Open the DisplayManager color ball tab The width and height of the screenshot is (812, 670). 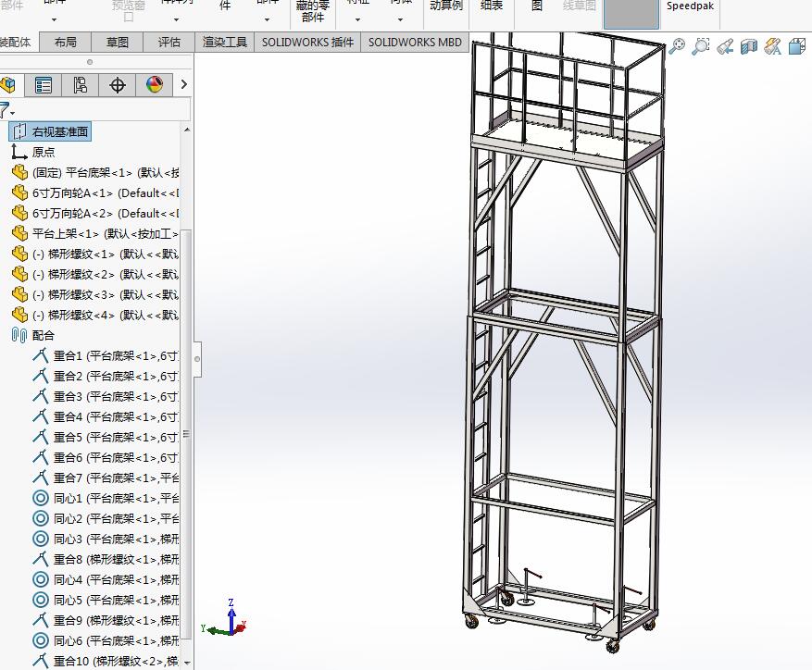(155, 84)
